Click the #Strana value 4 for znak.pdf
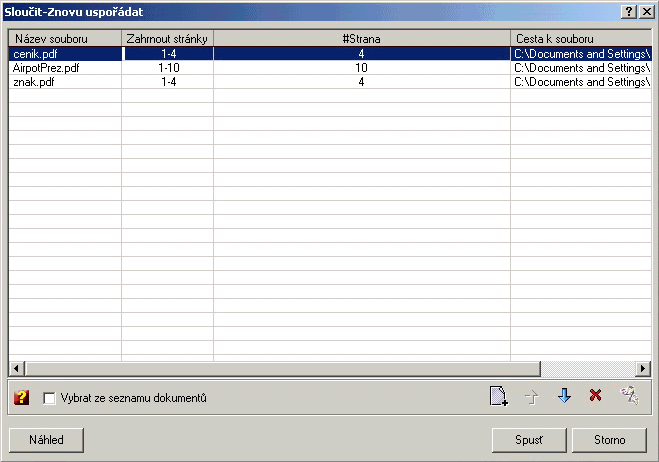Image resolution: width=659 pixels, height=462 pixels. [x=362, y=82]
